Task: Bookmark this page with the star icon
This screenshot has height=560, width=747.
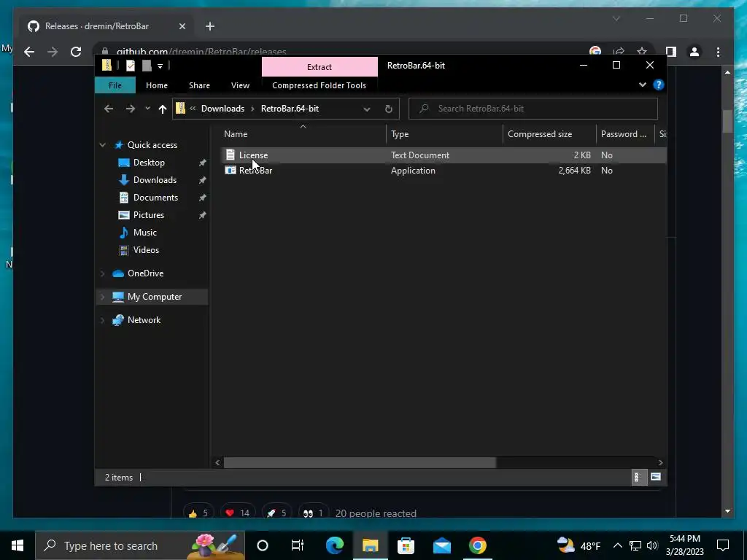Action: click(x=642, y=50)
